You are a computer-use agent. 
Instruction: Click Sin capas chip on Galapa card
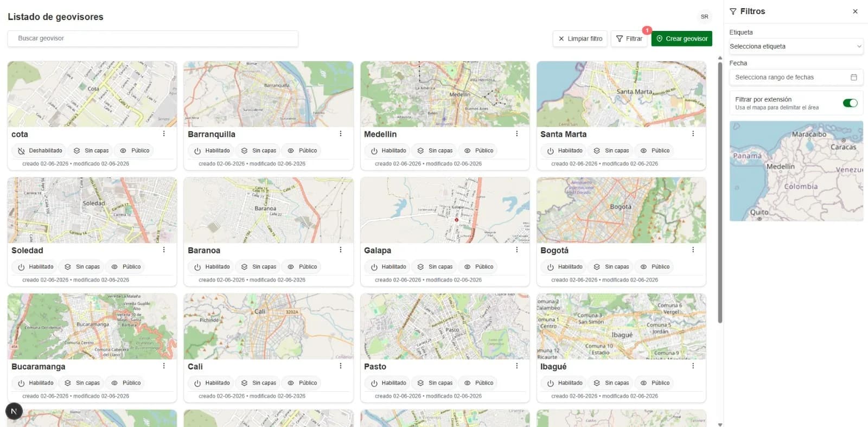point(435,267)
